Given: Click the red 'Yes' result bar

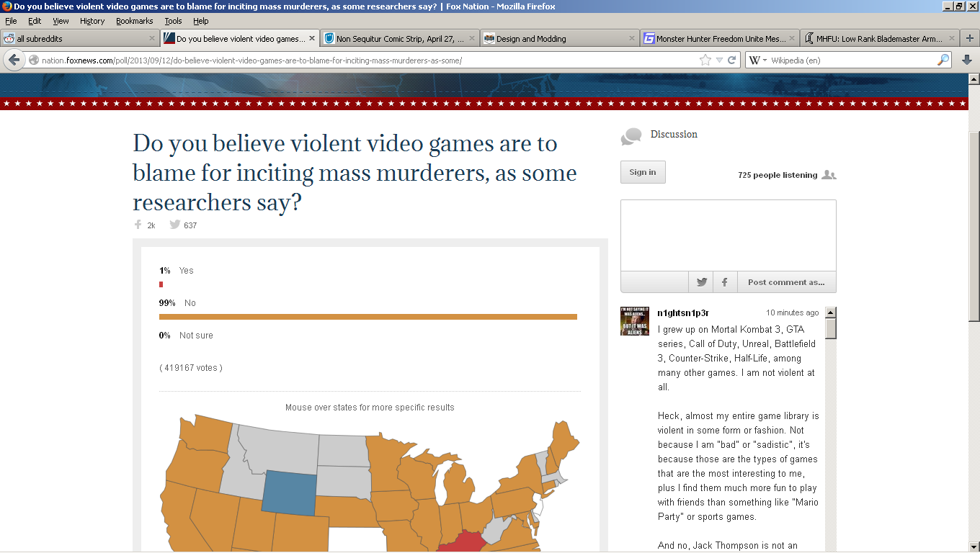Looking at the screenshot, I should [161, 284].
